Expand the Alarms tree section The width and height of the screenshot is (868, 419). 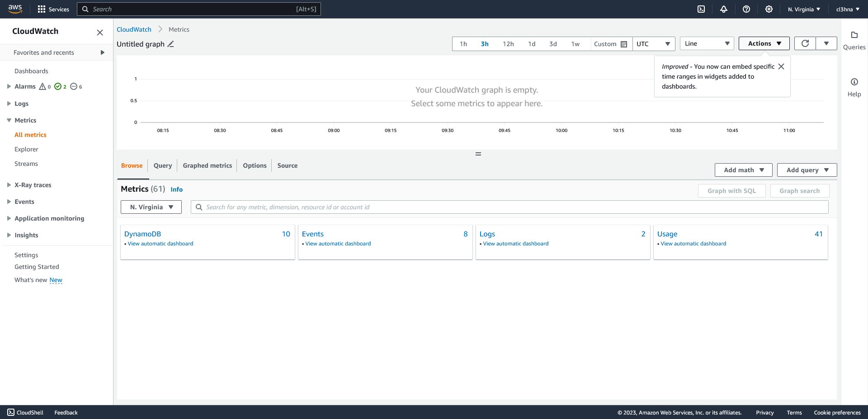pos(9,86)
